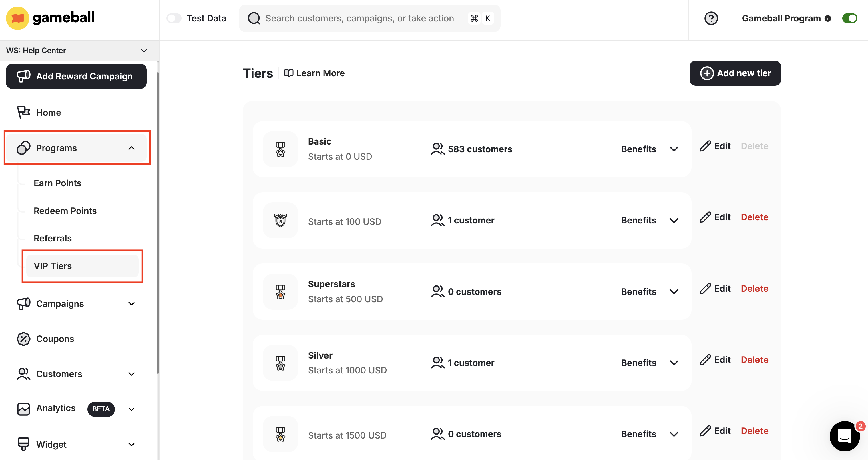This screenshot has width=868, height=460.
Task: Click the Coupons percent icon in sidebar
Action: coord(23,339)
